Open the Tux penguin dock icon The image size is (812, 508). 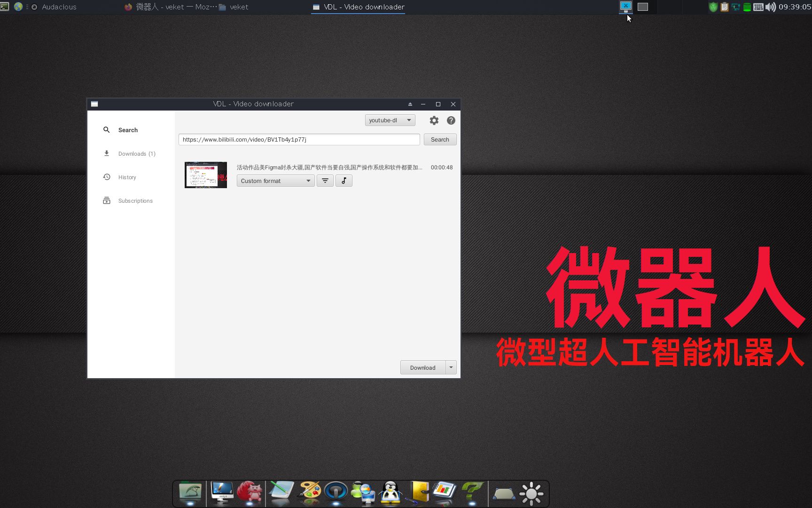pyautogui.click(x=390, y=493)
